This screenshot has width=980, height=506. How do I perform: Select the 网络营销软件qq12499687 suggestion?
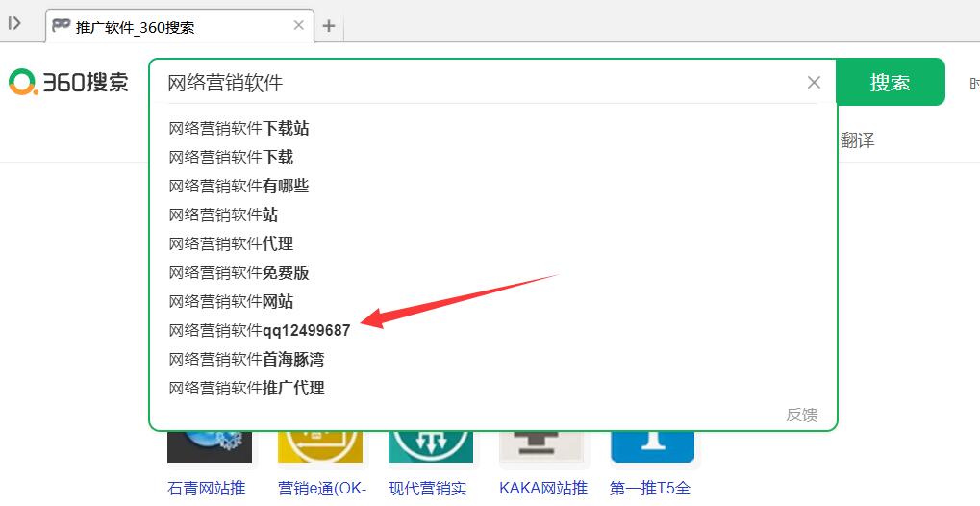[x=260, y=330]
